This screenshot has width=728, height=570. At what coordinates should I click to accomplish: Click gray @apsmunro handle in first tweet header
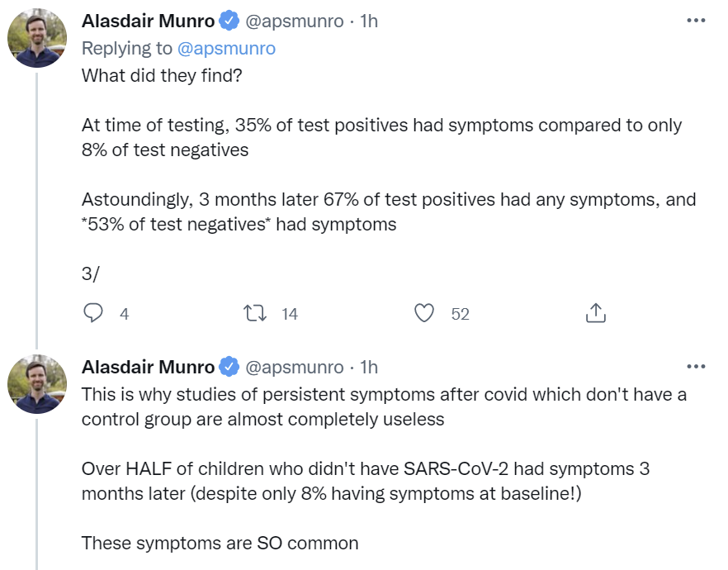point(295,21)
